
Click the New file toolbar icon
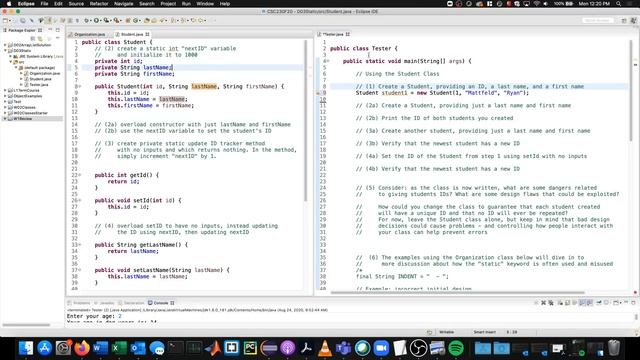(x=6, y=20)
